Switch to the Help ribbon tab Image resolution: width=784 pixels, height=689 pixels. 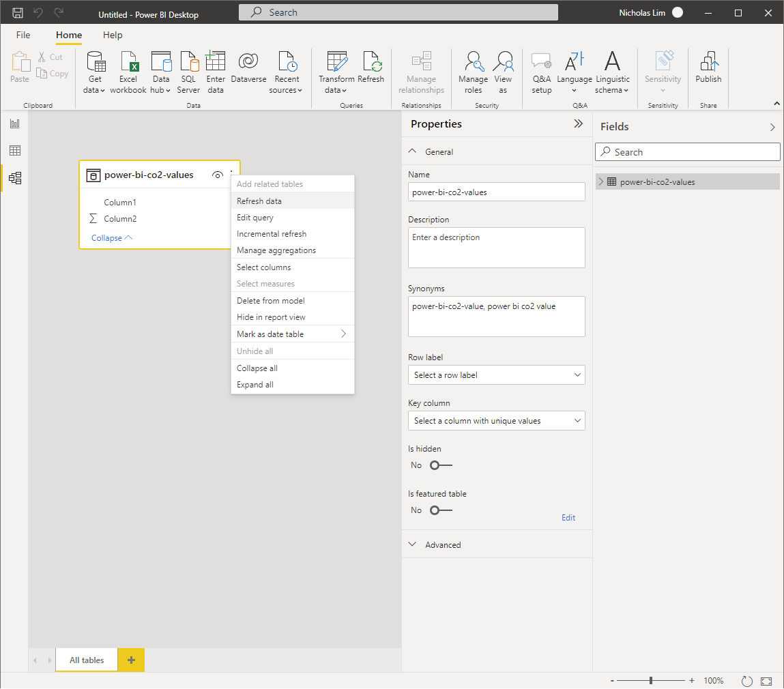click(x=112, y=35)
